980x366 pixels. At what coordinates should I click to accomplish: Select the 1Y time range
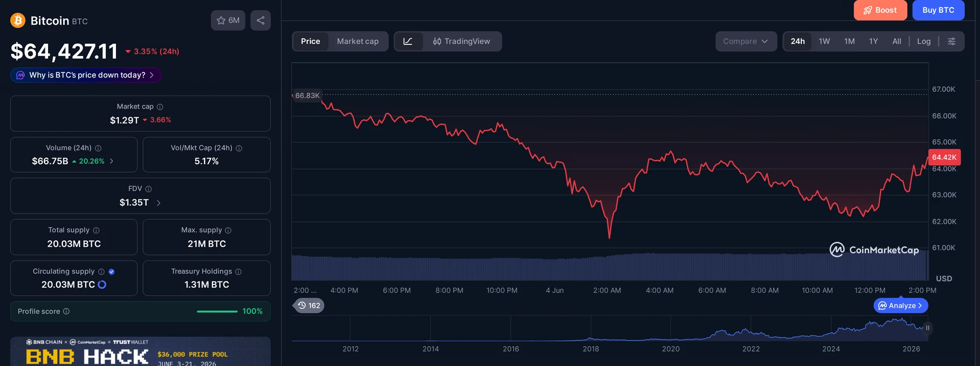pos(873,41)
